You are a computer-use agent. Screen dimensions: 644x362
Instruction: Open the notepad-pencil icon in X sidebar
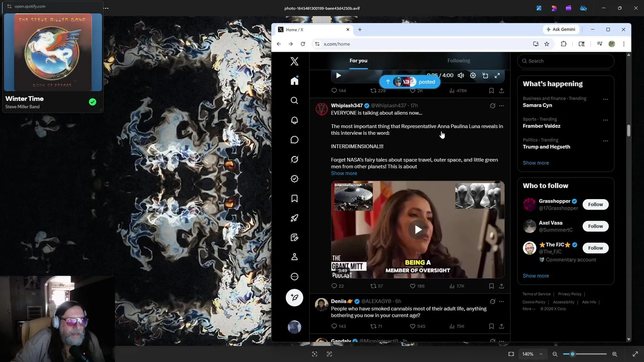[x=294, y=237]
